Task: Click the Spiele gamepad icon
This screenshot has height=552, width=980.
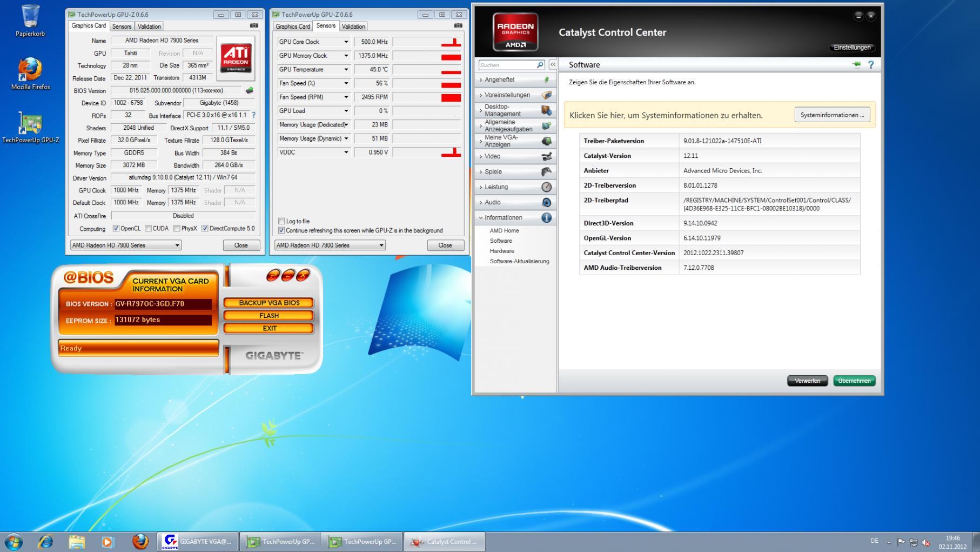Action: pyautogui.click(x=547, y=171)
